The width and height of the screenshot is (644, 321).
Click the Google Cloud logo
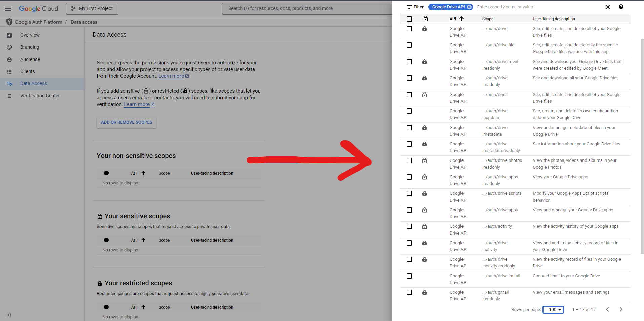pos(39,9)
